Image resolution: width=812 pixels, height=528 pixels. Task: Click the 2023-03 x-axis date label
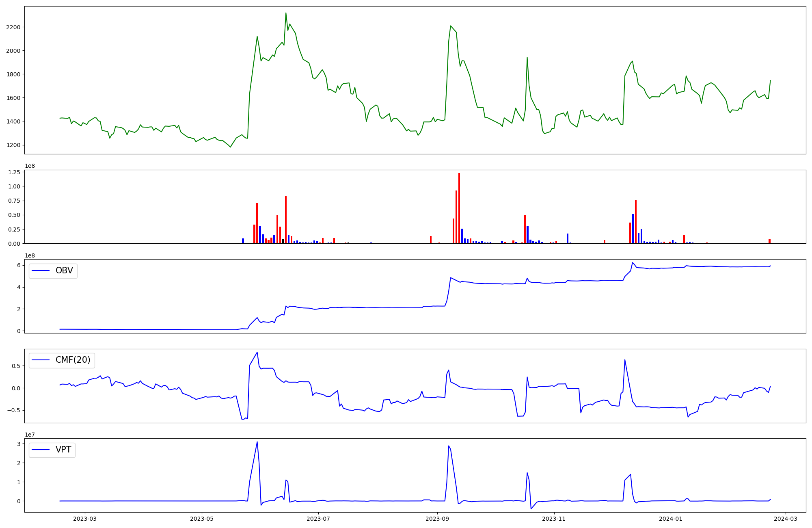85,519
